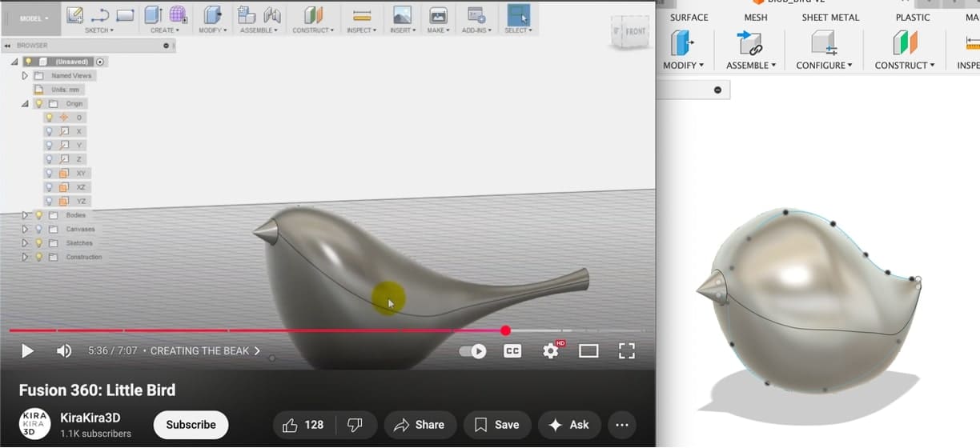Open YouTube video settings gear
980x448 pixels.
pos(551,350)
